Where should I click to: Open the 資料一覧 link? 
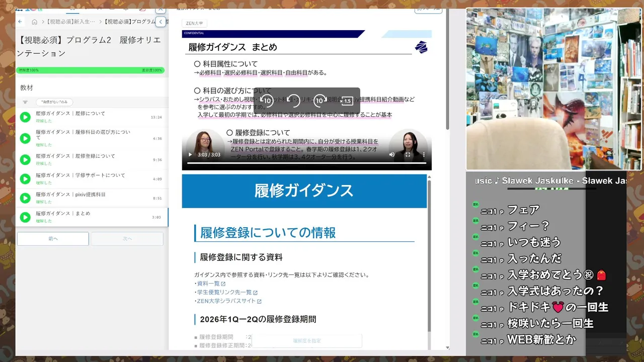pyautogui.click(x=211, y=284)
